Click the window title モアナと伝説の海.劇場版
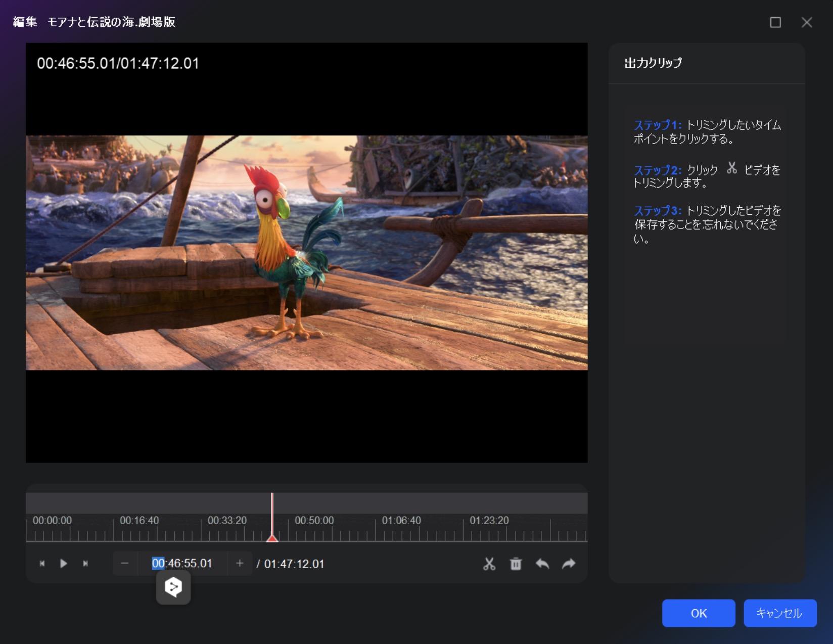Image resolution: width=833 pixels, height=644 pixels. tap(111, 22)
